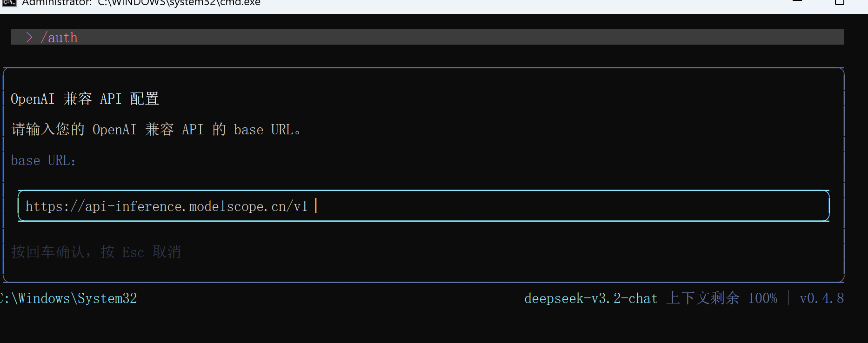The image size is (868, 343).
Task: Click the 100% context remaining indicator
Action: pyautogui.click(x=762, y=298)
